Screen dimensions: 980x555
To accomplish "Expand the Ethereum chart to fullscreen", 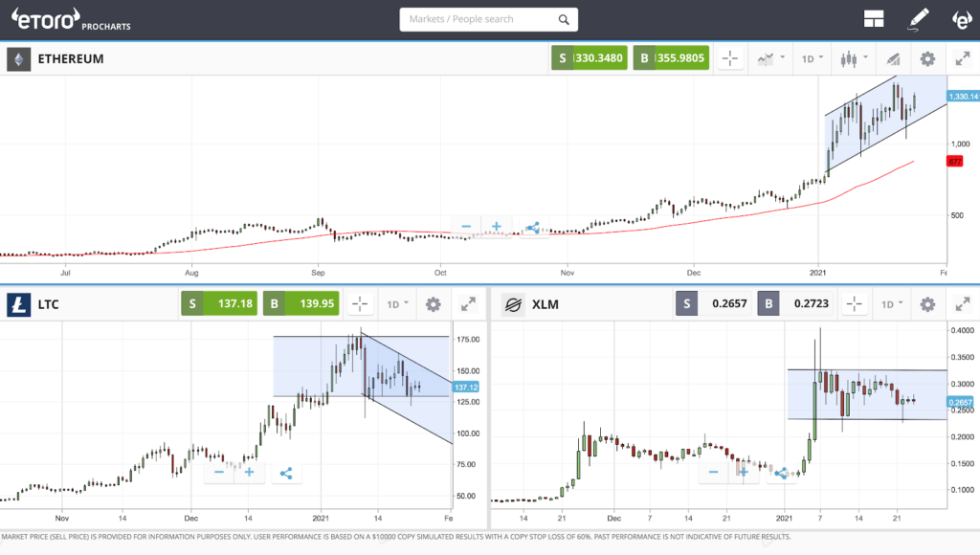I will 963,58.
